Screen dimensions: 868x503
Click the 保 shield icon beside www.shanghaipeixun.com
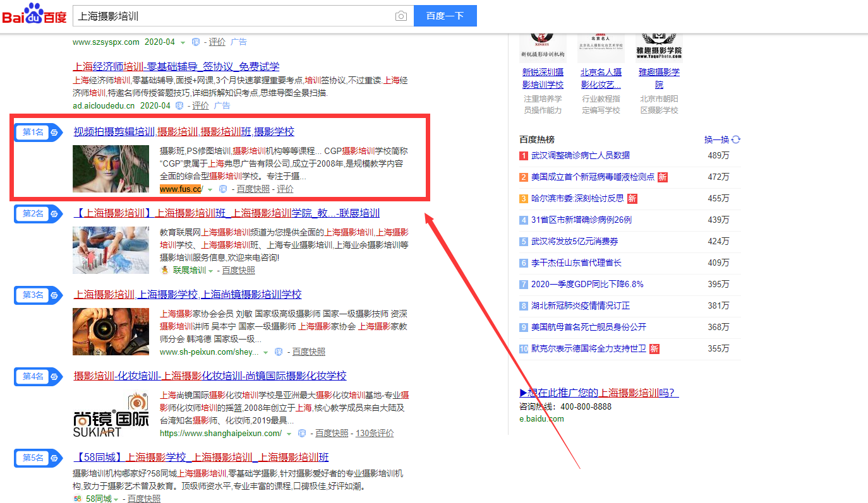[x=302, y=434]
